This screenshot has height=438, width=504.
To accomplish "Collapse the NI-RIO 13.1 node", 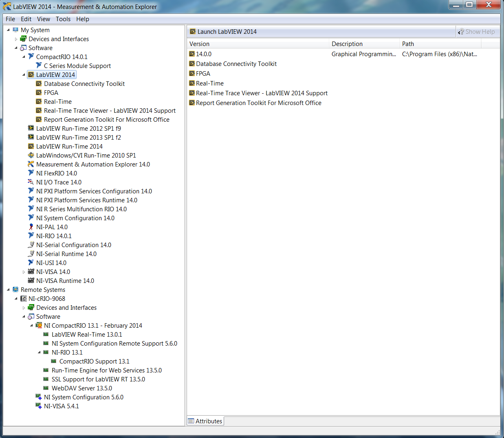I will 39,352.
